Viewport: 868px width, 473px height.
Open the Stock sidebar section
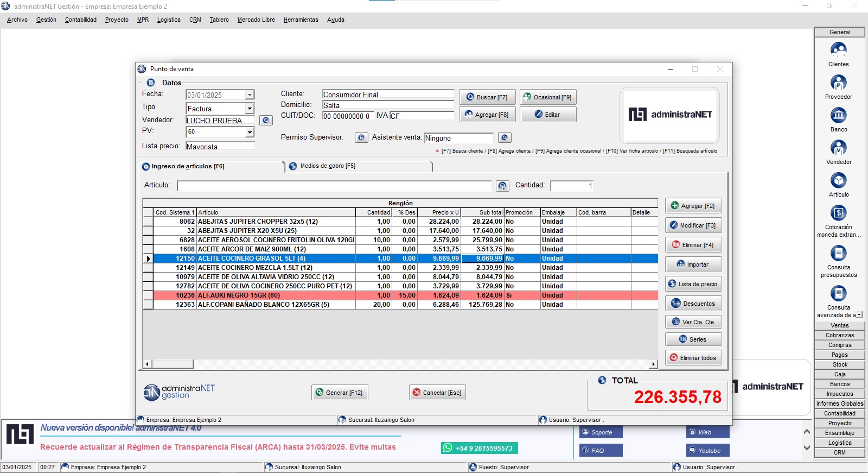tap(840, 364)
